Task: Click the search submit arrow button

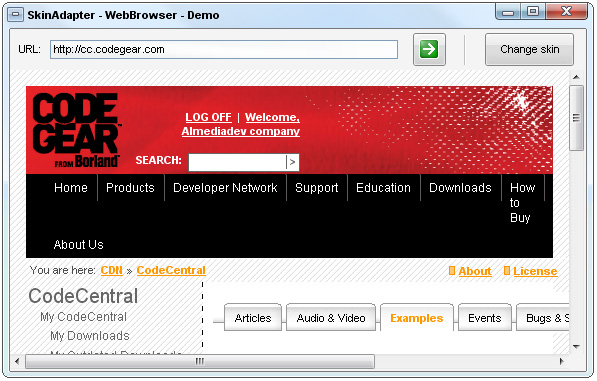Action: 292,162
